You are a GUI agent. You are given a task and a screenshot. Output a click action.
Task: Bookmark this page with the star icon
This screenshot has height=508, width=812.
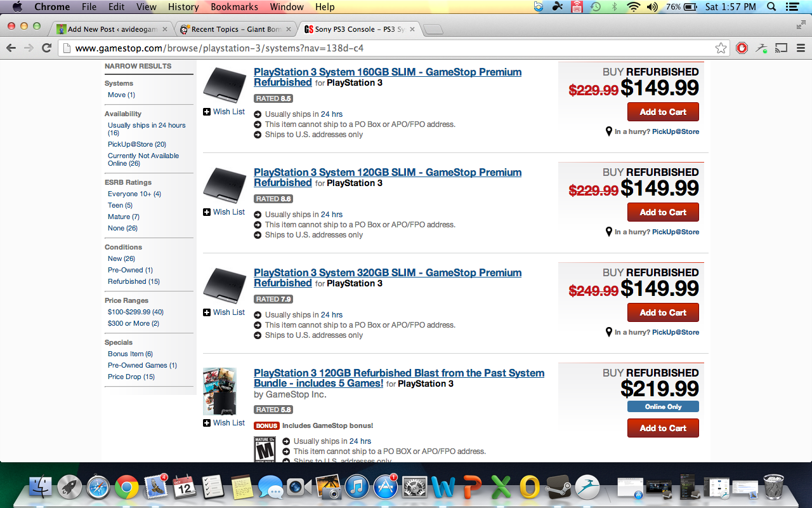point(721,48)
